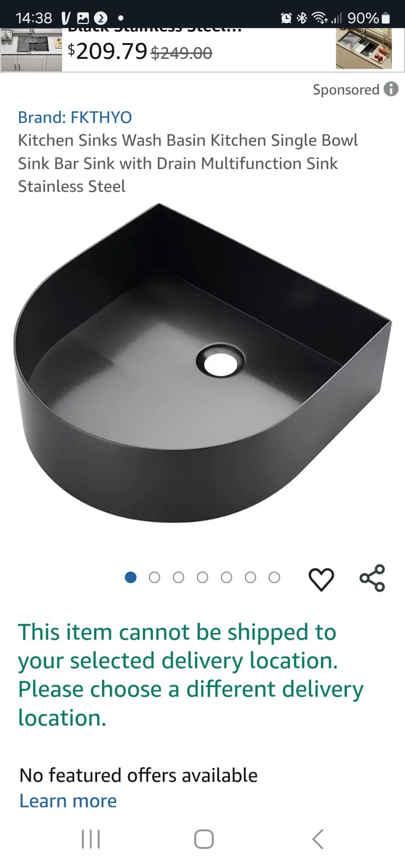This screenshot has height=868, width=405.
Task: Select sixth image carousel dot
Action: tap(250, 577)
